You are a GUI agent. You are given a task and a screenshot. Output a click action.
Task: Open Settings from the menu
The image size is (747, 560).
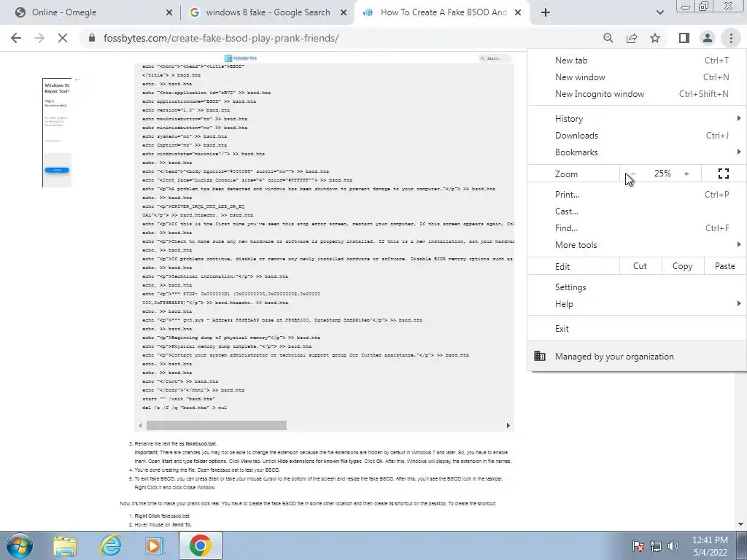(x=637, y=287)
